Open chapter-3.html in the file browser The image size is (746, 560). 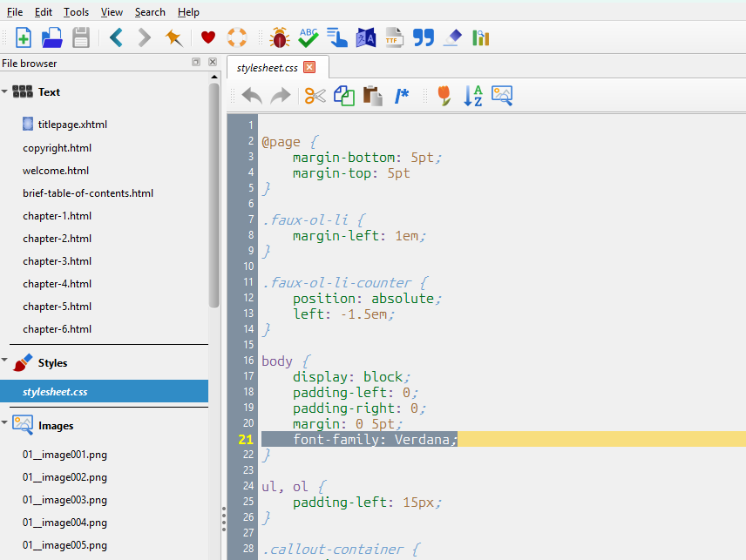click(58, 261)
